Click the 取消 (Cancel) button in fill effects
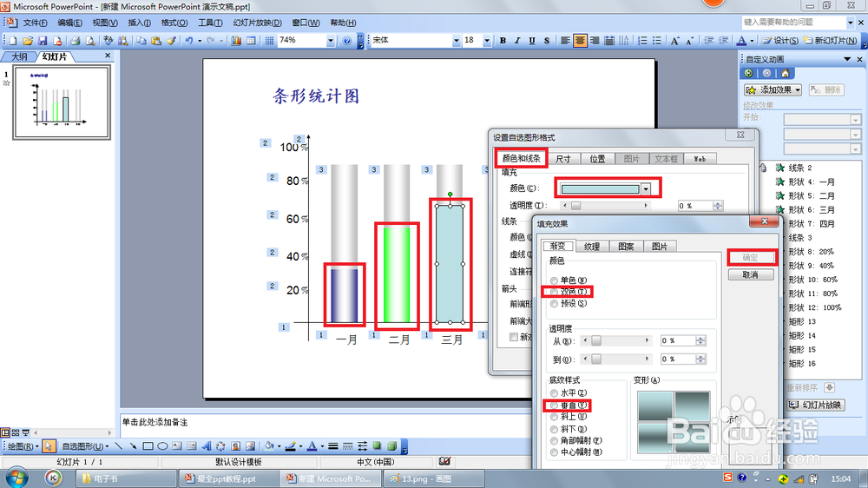 coord(751,274)
